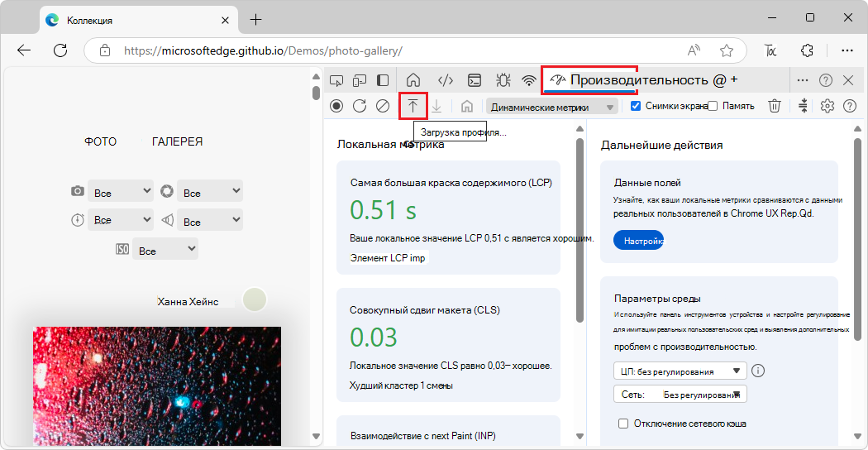868x450 pixels.
Task: Click the address bar URL
Action: tap(263, 51)
